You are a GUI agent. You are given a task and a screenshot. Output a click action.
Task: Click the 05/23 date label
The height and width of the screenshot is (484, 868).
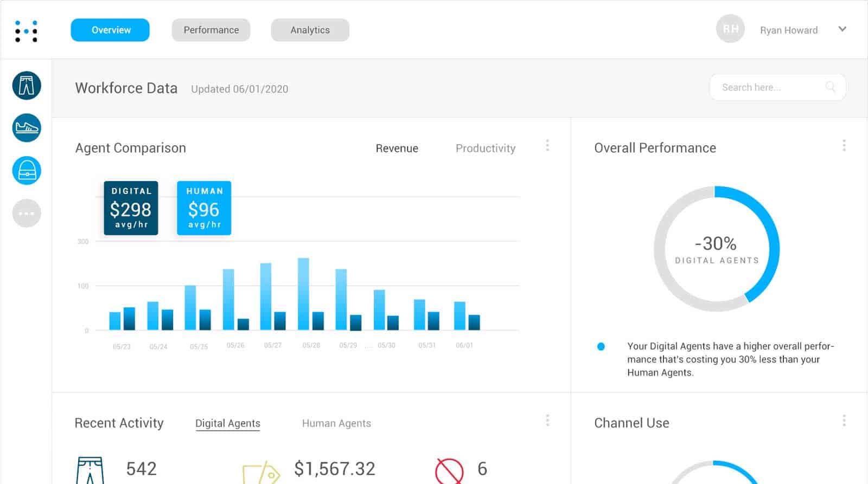pyautogui.click(x=122, y=347)
